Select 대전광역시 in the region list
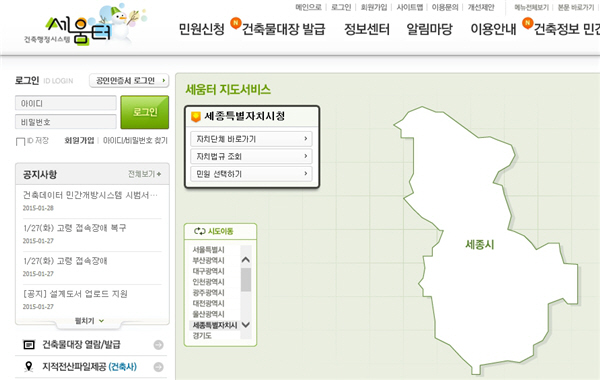Image resolution: width=600 pixels, height=380 pixels. (x=209, y=303)
